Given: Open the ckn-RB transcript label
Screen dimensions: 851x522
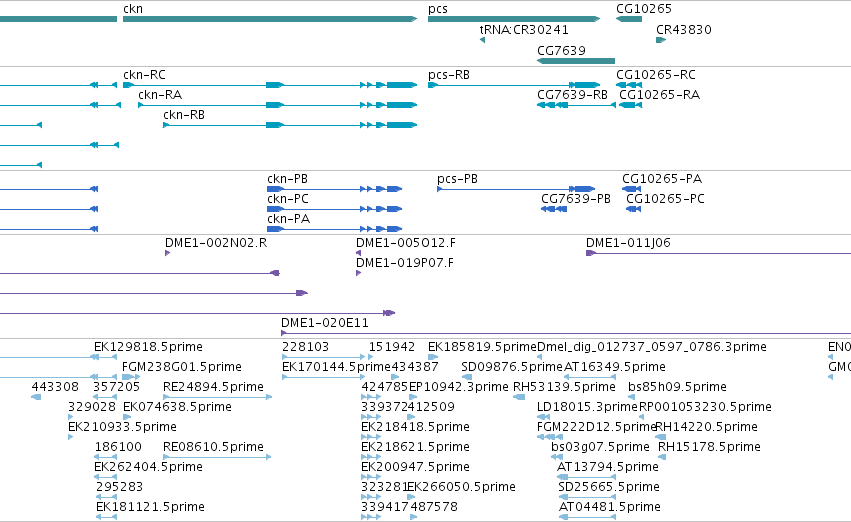Looking at the screenshot, I should tap(184, 114).
